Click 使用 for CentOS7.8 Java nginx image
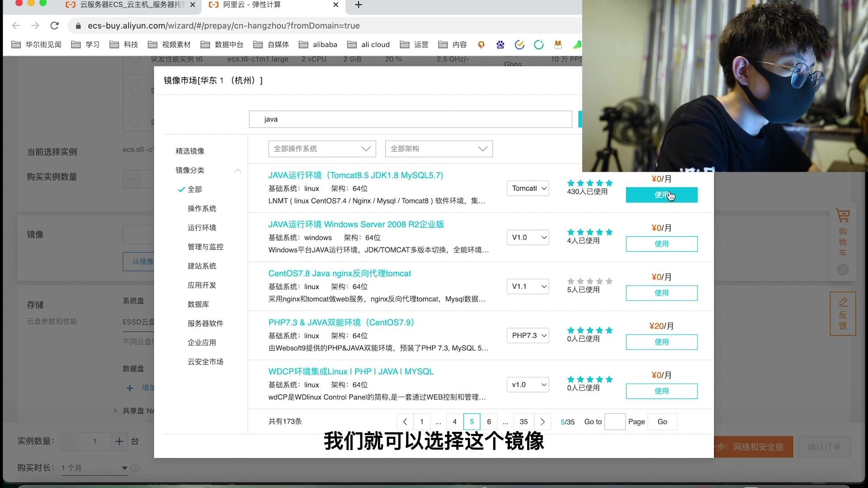This screenshot has height=488, width=868. pyautogui.click(x=661, y=293)
